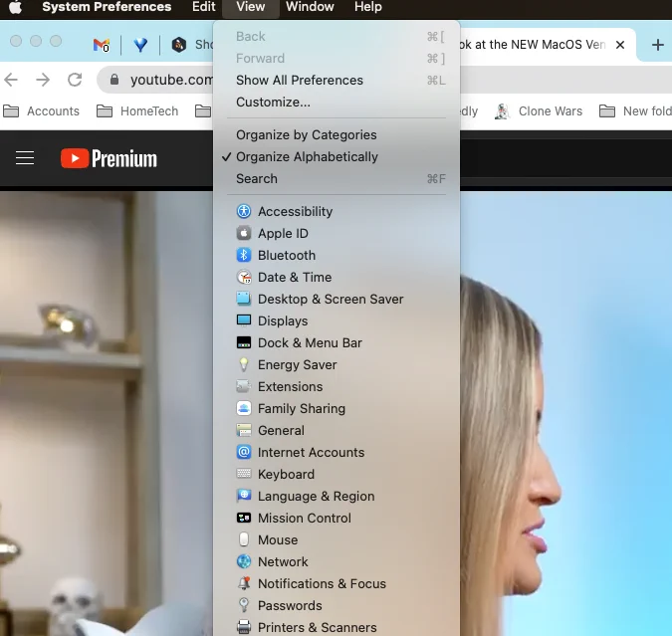The height and width of the screenshot is (636, 672).
Task: Open Apple ID preferences
Action: click(336, 233)
